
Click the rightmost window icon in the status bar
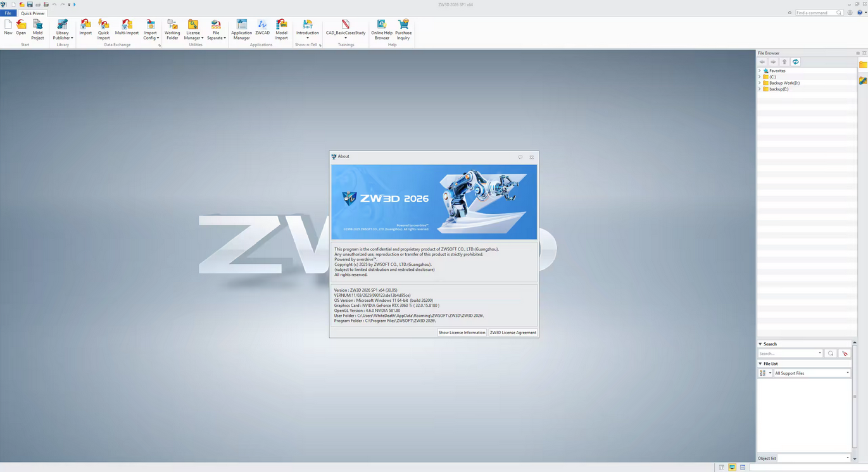(x=743, y=468)
